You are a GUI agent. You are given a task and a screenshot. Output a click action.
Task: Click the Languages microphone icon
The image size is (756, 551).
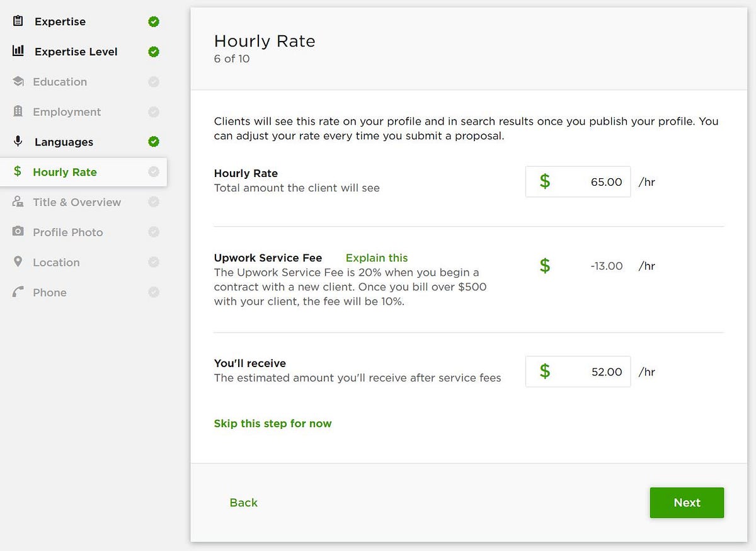[18, 141]
